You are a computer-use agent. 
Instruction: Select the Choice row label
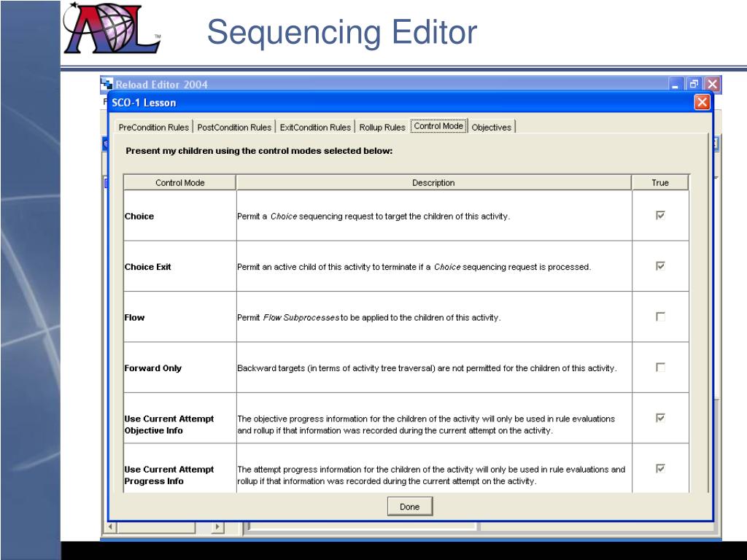point(139,216)
